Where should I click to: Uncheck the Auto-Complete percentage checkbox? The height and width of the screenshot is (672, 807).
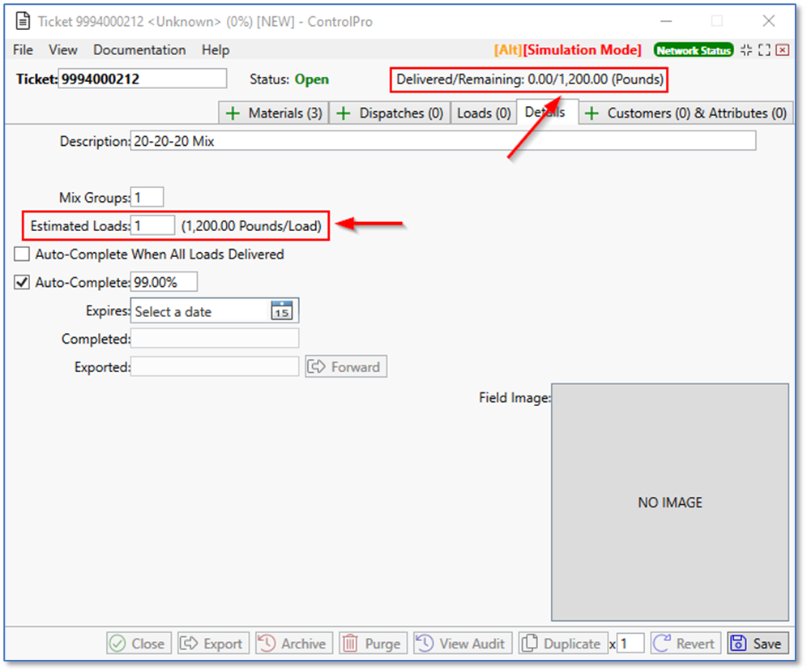22,283
